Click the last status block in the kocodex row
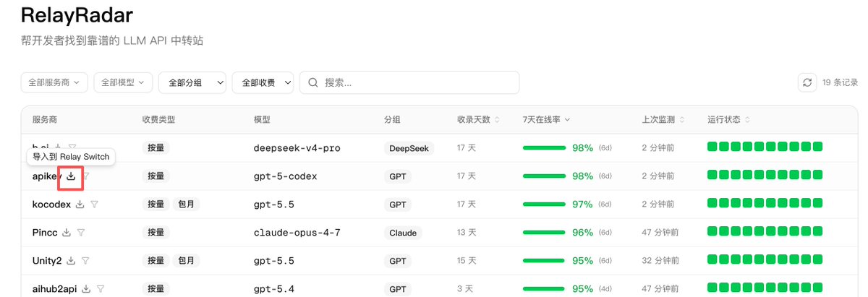This screenshot has width=868, height=297. (817, 205)
